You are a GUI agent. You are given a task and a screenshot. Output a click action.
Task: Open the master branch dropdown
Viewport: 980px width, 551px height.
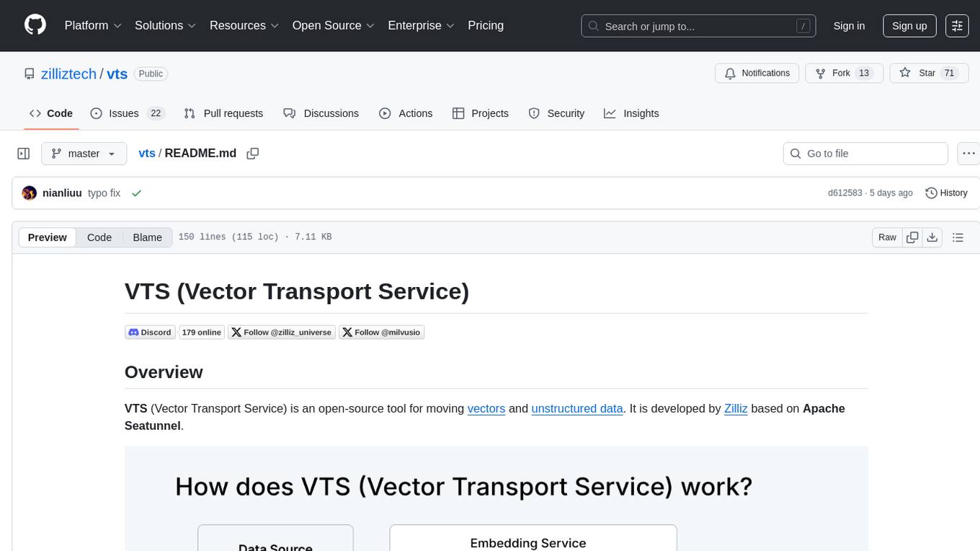[x=84, y=154]
